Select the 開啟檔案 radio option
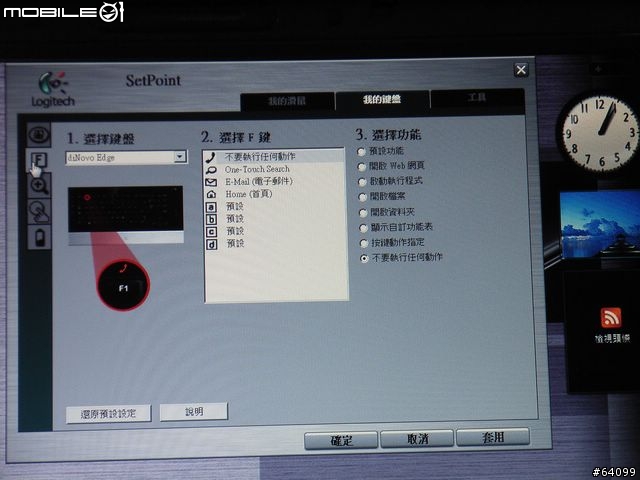This screenshot has height=480, width=640. coord(362,197)
